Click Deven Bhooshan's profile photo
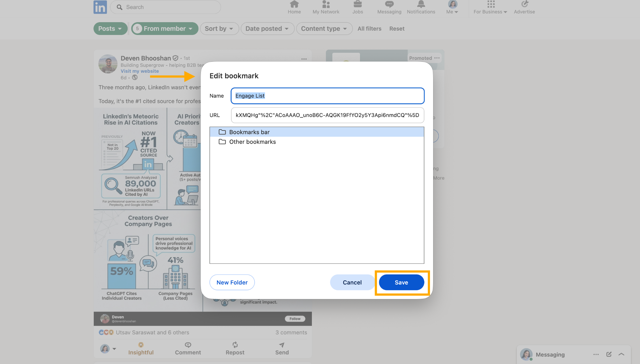 108,64
